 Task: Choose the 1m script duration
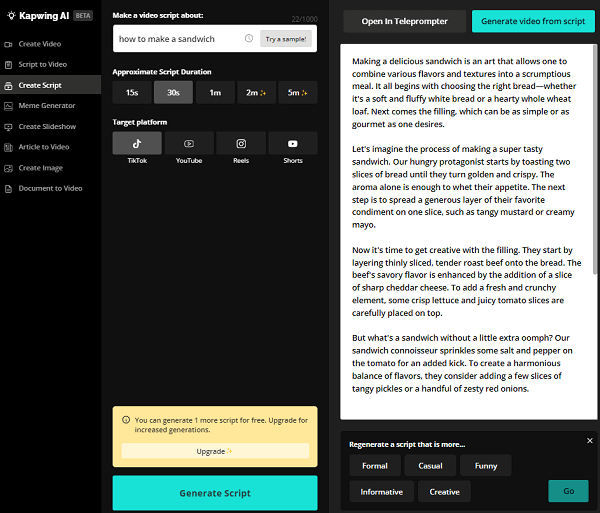coord(215,93)
